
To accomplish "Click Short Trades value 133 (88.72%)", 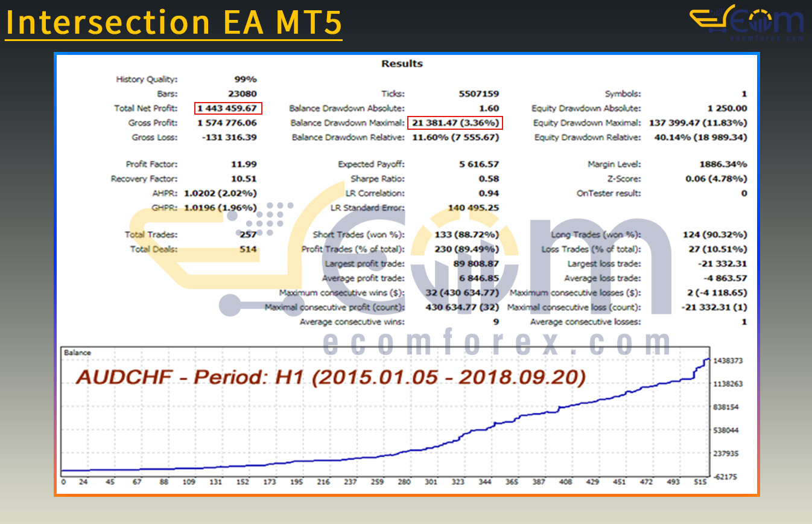I will (x=467, y=234).
